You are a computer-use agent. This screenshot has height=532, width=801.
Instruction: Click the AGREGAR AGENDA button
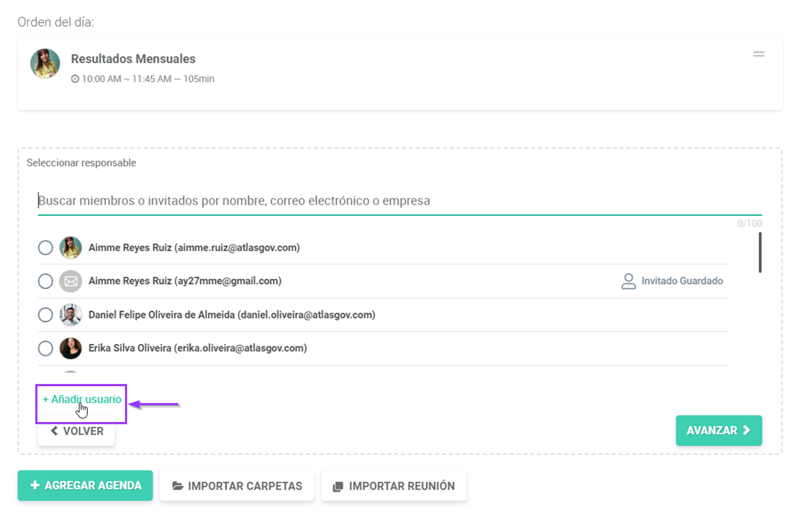(x=85, y=486)
